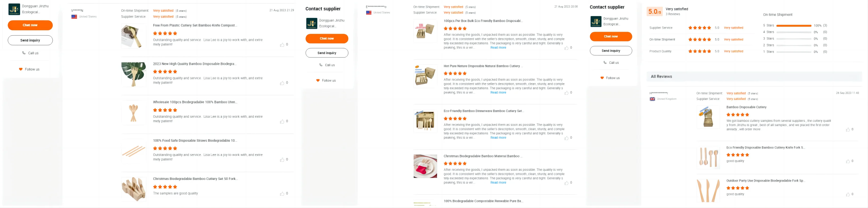The width and height of the screenshot is (868, 208).
Task: Click thumbs-up on Hot Pure Nature Disposable review
Action: tap(566, 93)
